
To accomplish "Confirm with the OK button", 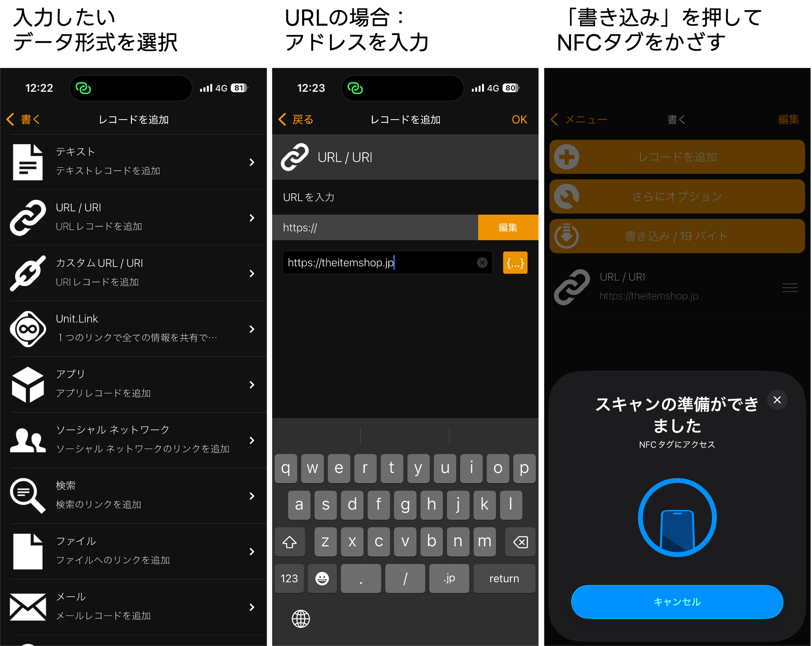I will point(519,119).
